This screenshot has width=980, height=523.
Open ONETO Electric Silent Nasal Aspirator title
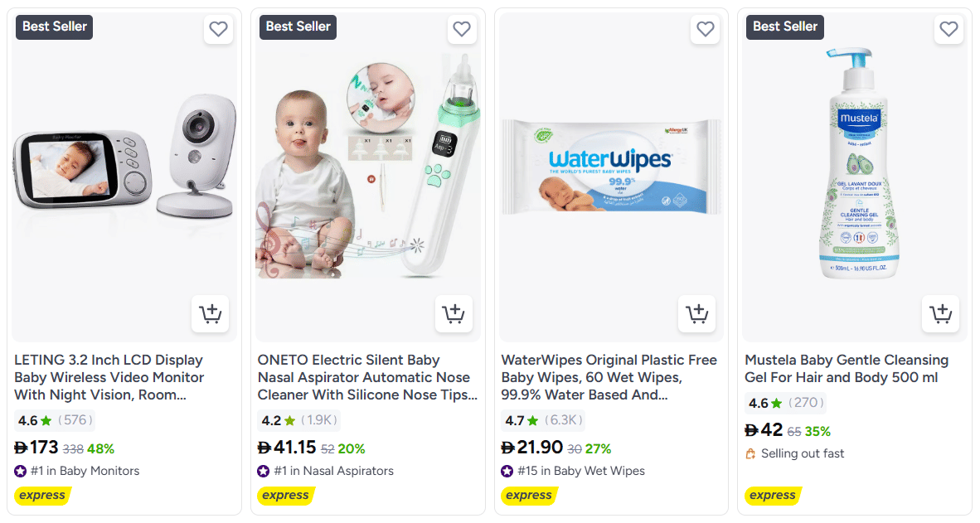point(367,377)
